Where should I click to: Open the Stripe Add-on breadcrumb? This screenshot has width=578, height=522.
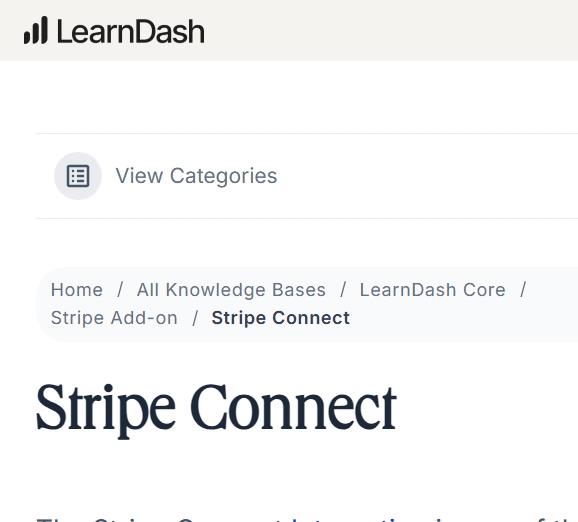point(114,318)
